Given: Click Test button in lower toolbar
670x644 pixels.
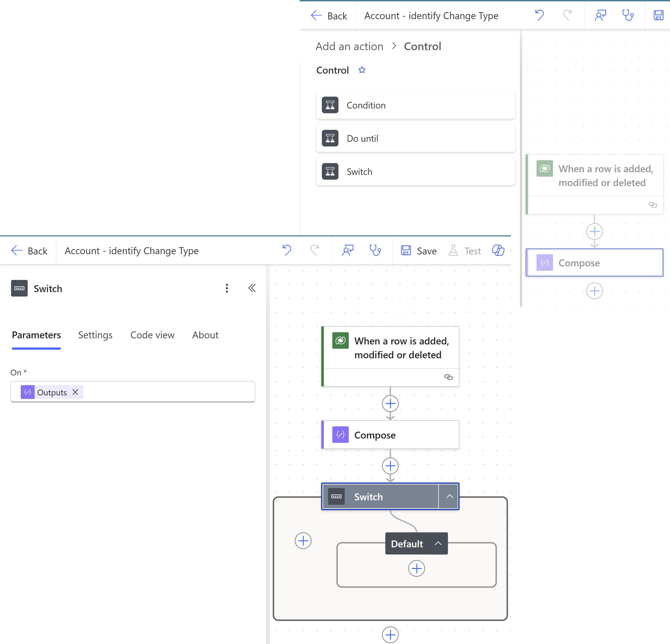Looking at the screenshot, I should click(x=465, y=251).
